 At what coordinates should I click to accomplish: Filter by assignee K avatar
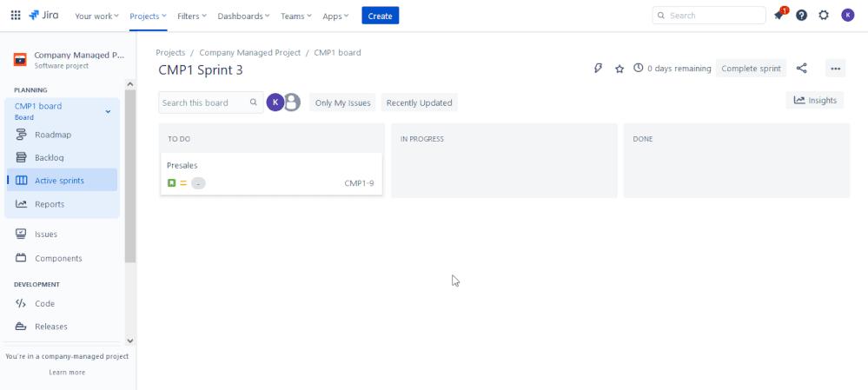pyautogui.click(x=275, y=102)
